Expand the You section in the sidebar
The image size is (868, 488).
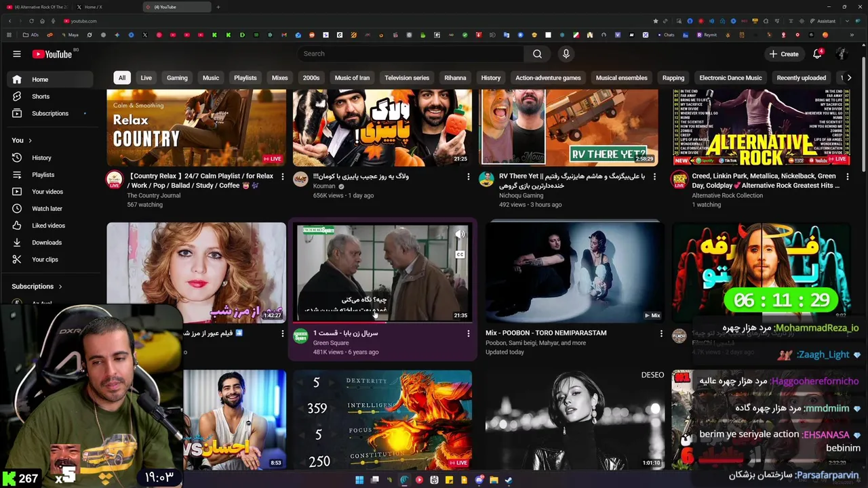(22, 140)
